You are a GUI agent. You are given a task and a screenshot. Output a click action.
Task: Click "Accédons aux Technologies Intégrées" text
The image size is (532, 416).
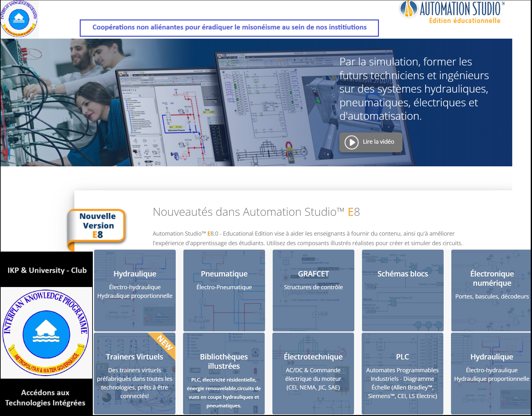(45, 397)
